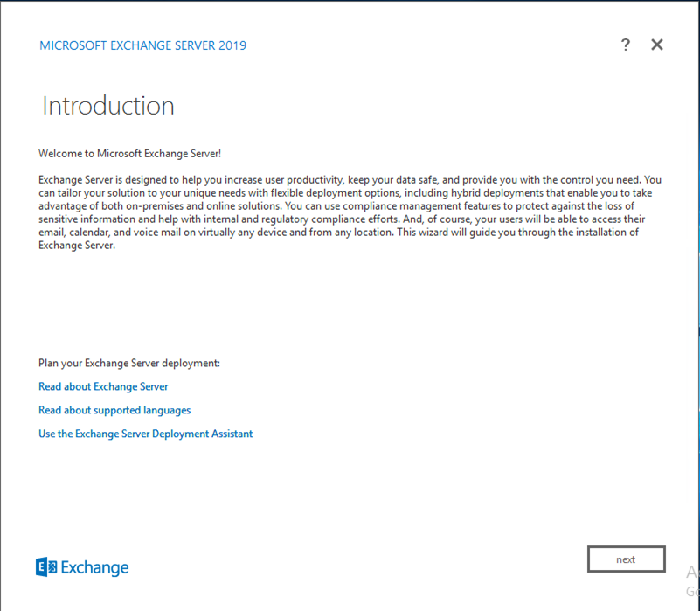
Task: Click the Plan your Exchange Server deployment label
Action: click(129, 363)
